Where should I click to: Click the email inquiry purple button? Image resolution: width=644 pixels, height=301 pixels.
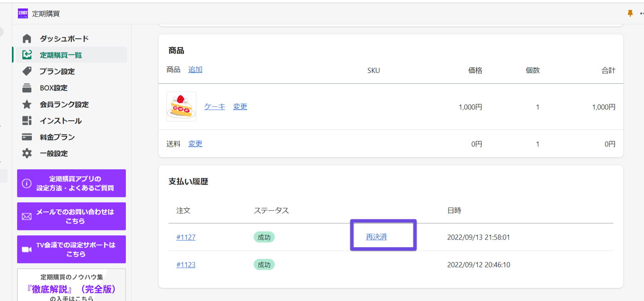click(x=71, y=216)
